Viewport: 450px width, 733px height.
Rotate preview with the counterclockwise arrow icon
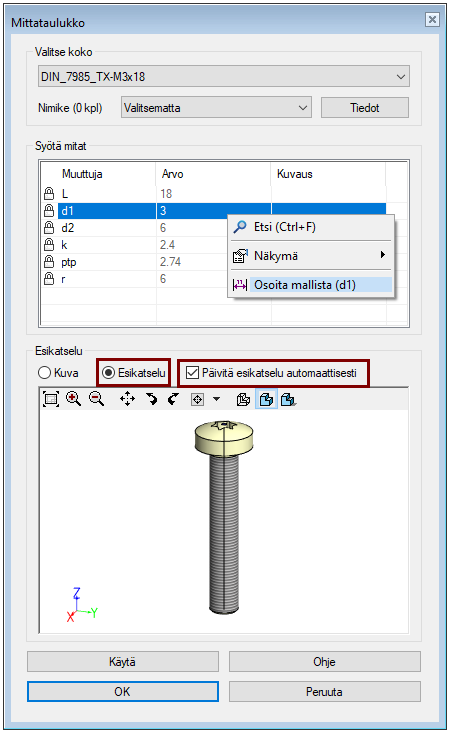coord(173,399)
